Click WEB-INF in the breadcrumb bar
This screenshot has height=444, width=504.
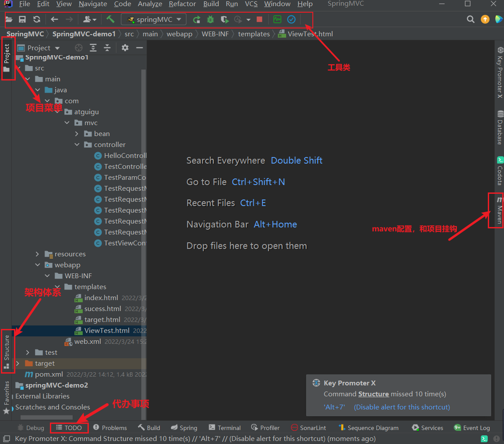[215, 34]
